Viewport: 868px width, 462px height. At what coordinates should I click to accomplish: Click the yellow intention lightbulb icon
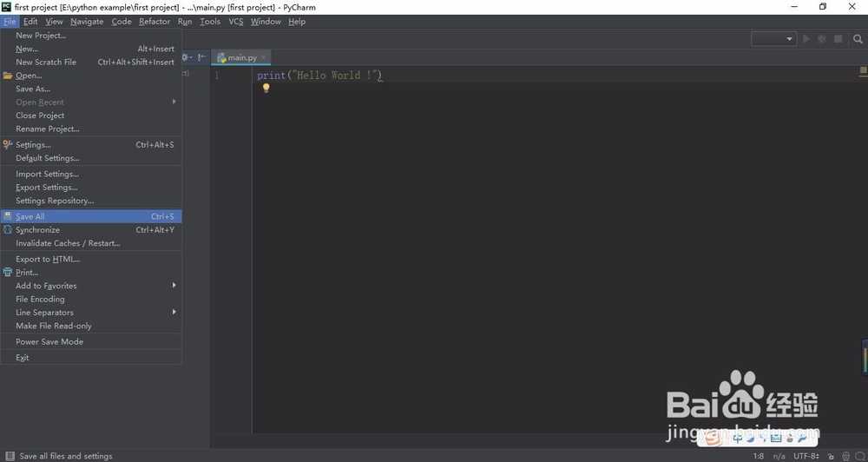tap(266, 88)
